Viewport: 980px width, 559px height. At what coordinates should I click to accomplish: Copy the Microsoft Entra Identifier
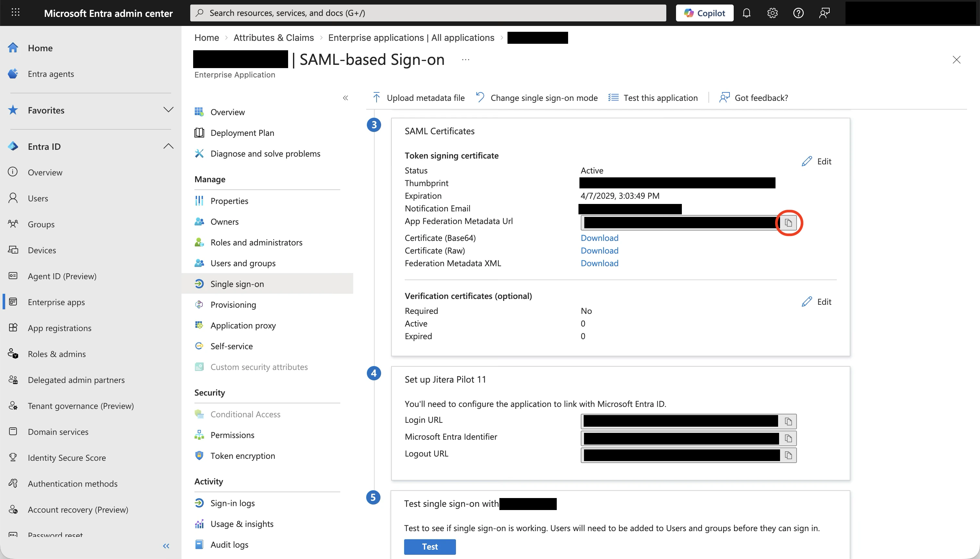click(x=788, y=438)
